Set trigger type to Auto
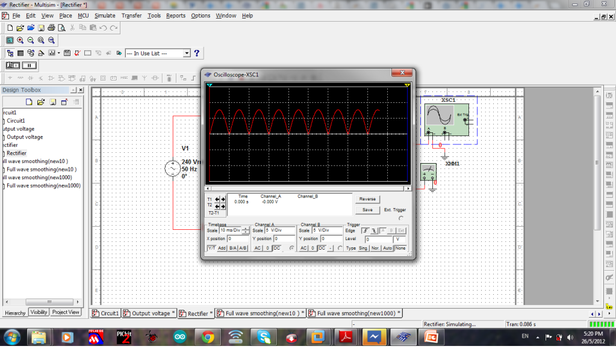The height and width of the screenshot is (364, 616). (x=387, y=248)
